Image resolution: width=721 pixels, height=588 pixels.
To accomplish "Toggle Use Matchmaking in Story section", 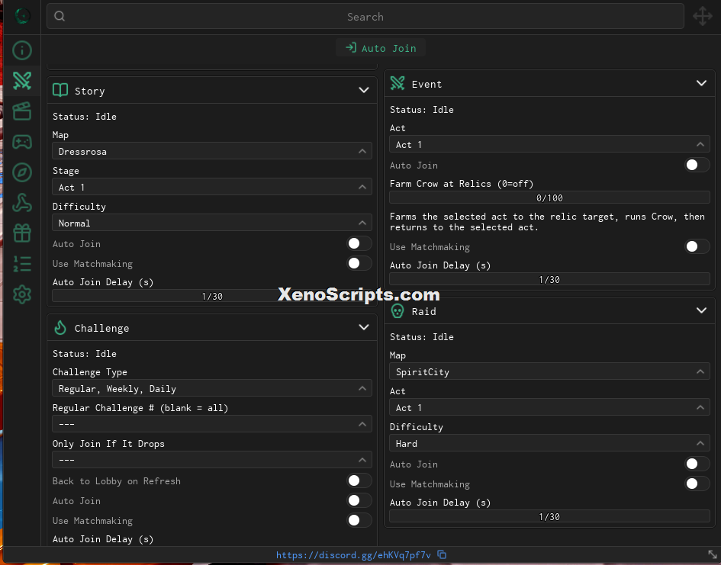I will 359,263.
